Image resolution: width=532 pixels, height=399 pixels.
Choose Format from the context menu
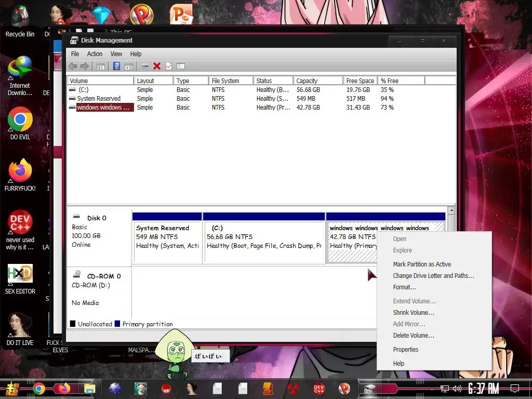click(404, 287)
